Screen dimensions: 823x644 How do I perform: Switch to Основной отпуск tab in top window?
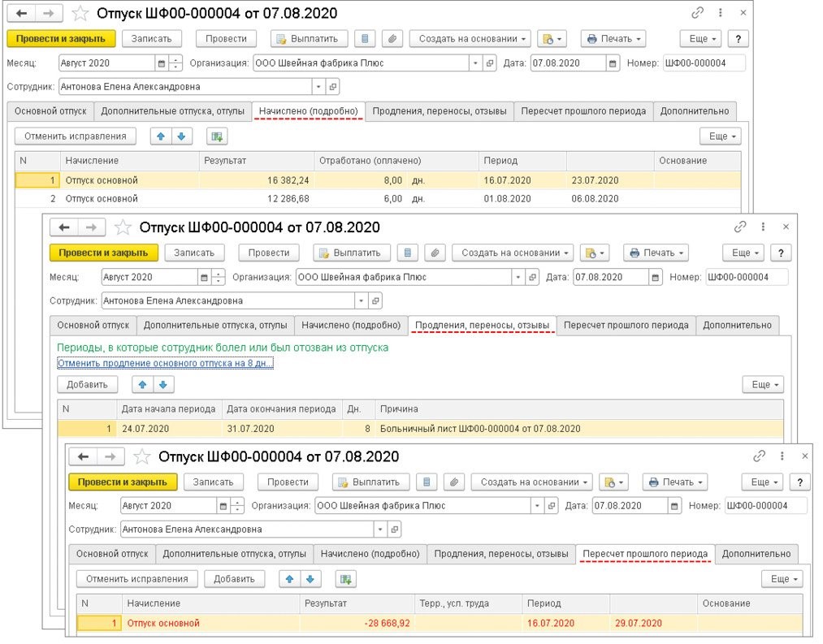click(x=50, y=111)
